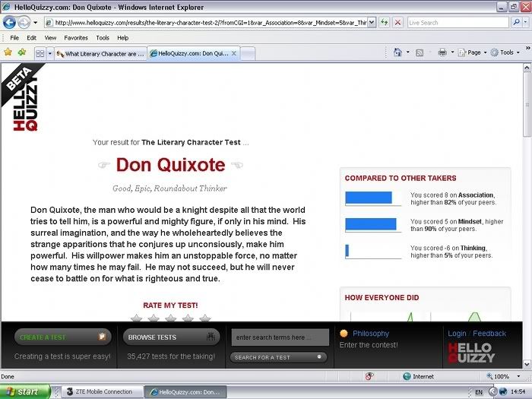Rate the test with the third star
The width and height of the screenshot is (532, 399).
pos(171,318)
